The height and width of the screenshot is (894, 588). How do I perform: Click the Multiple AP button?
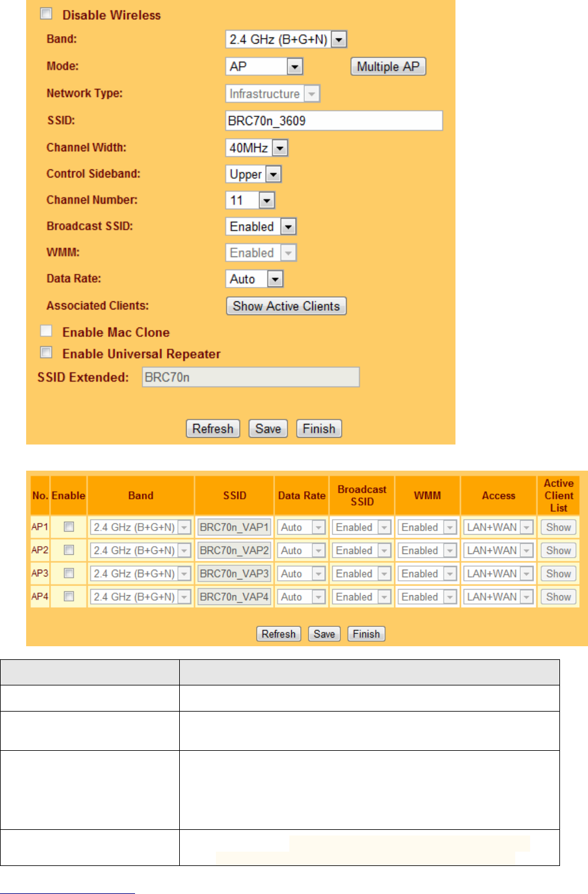388,67
